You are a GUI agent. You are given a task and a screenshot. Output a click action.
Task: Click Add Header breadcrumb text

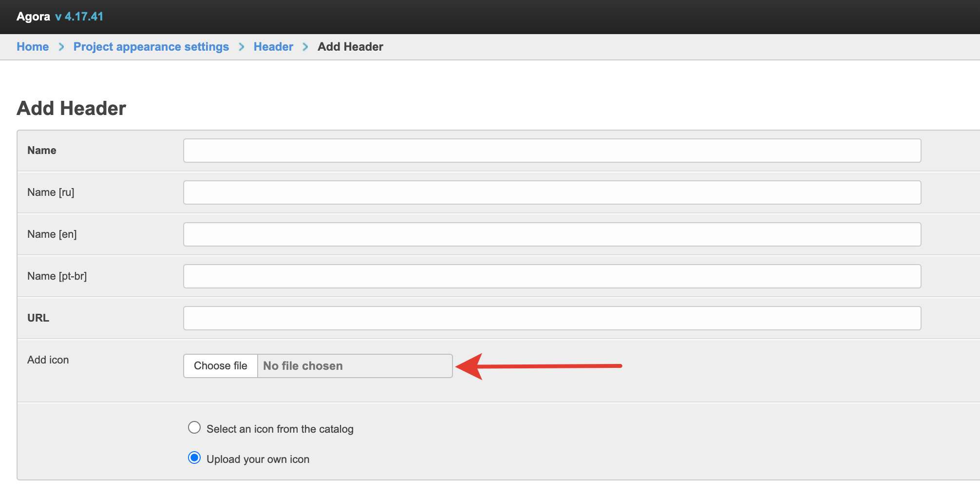coord(350,47)
